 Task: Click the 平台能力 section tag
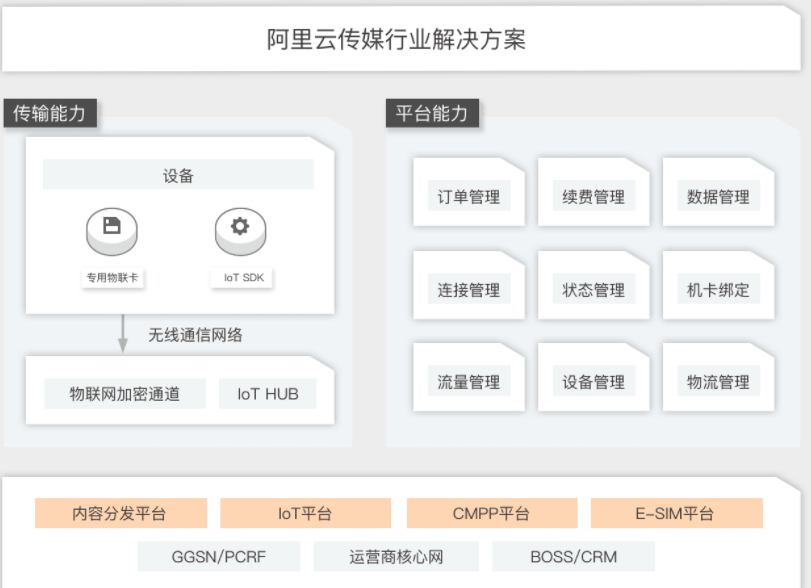tap(432, 113)
